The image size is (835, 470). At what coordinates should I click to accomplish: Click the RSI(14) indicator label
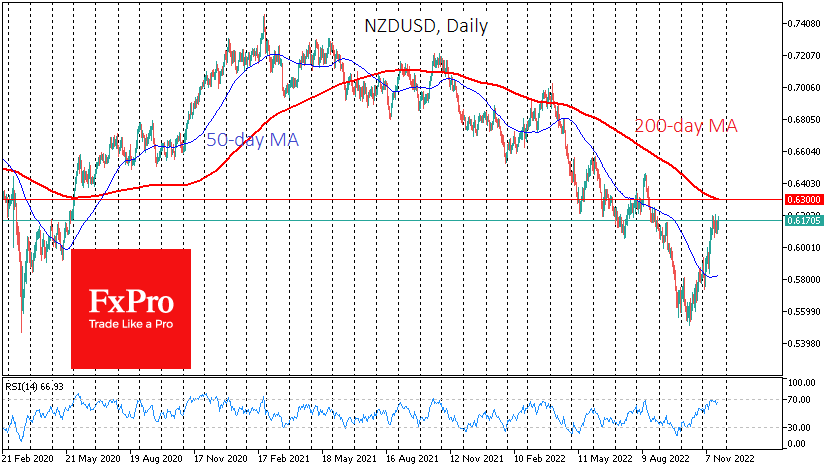(x=36, y=384)
